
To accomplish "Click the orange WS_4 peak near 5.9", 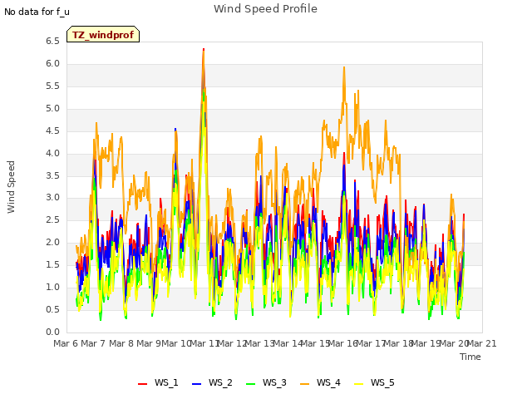I will 344,67.
